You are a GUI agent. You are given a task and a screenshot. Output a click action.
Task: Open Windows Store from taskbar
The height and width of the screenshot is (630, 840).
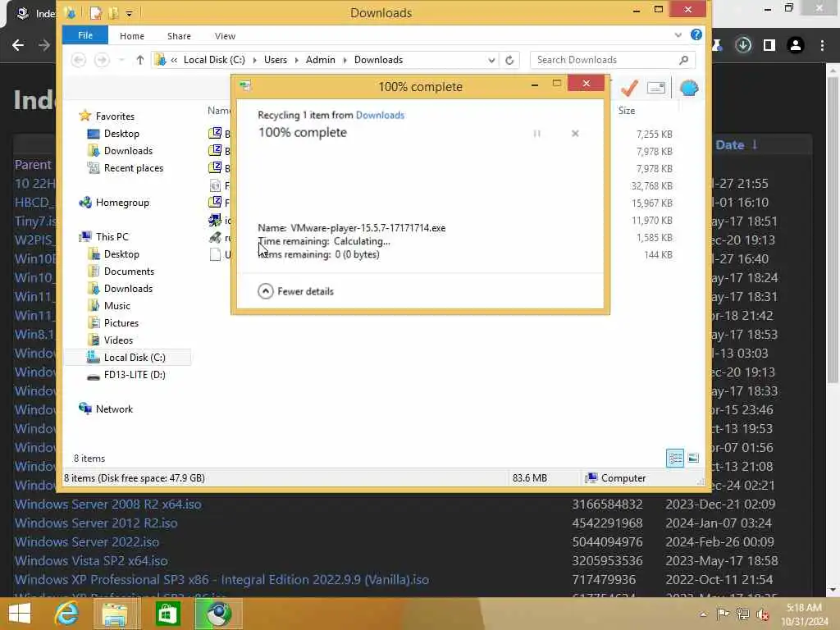point(167,614)
